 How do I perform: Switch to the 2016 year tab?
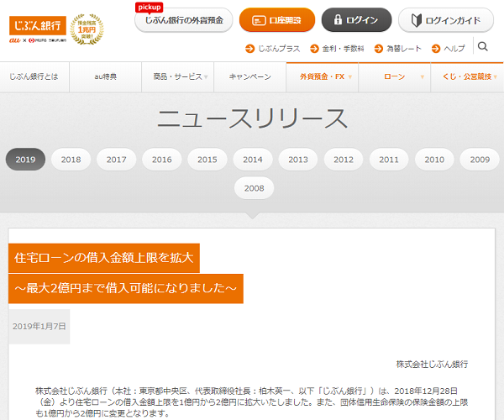tap(162, 160)
